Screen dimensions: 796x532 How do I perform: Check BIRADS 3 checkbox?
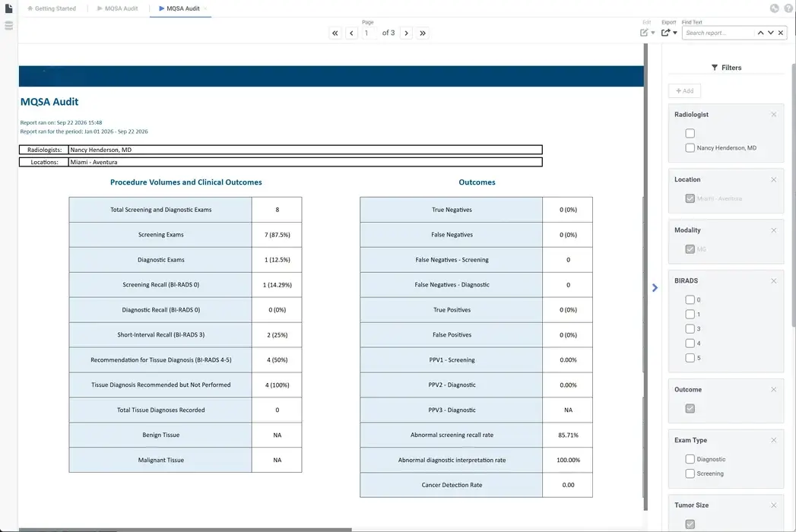point(690,329)
